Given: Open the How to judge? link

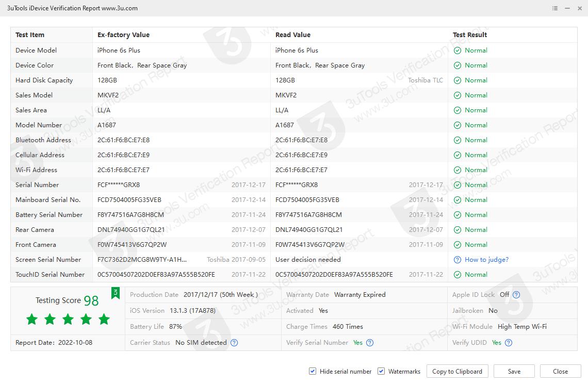Looking at the screenshot, I should (487, 260).
